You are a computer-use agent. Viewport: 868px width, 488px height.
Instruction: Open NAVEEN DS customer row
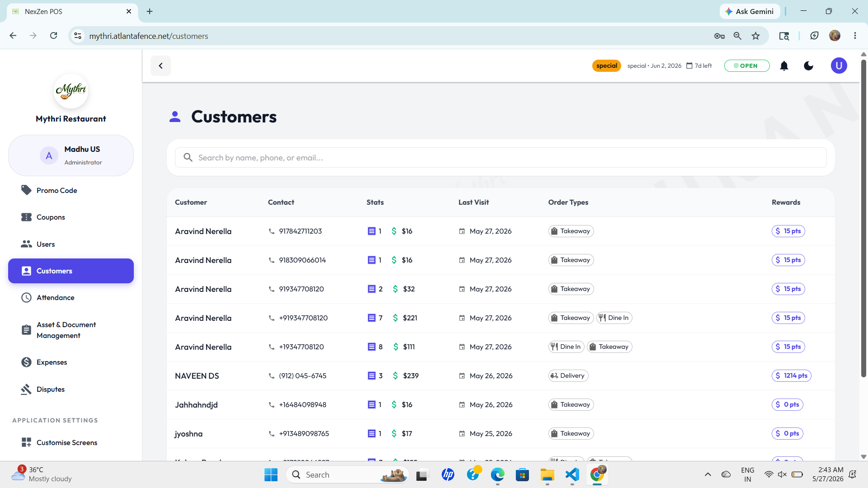[500, 376]
